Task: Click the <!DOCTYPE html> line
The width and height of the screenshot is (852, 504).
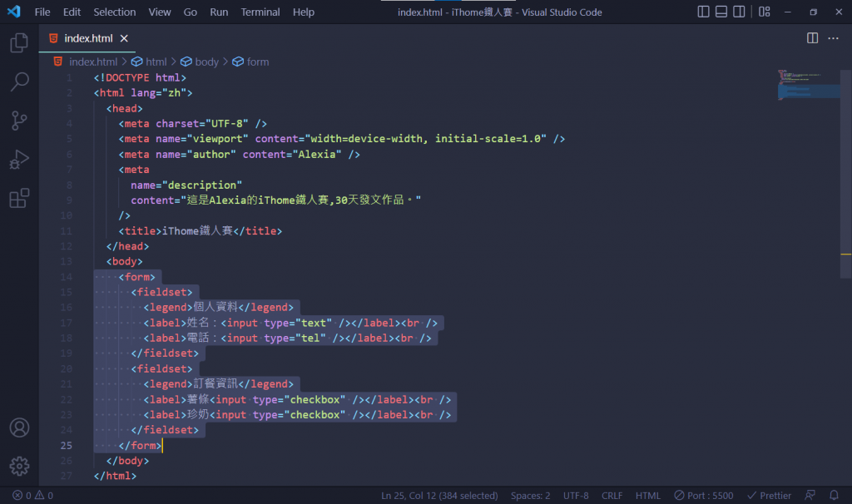Action: [140, 77]
